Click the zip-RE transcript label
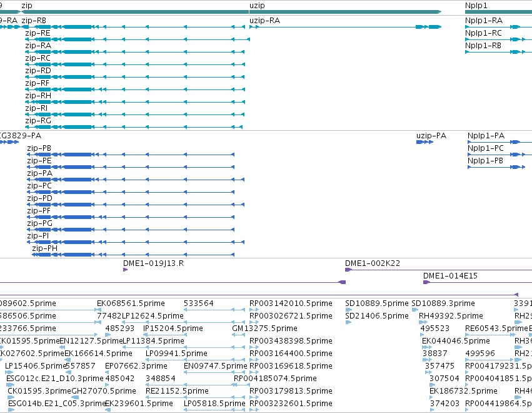The height and width of the screenshot is (413, 532). tap(38, 33)
